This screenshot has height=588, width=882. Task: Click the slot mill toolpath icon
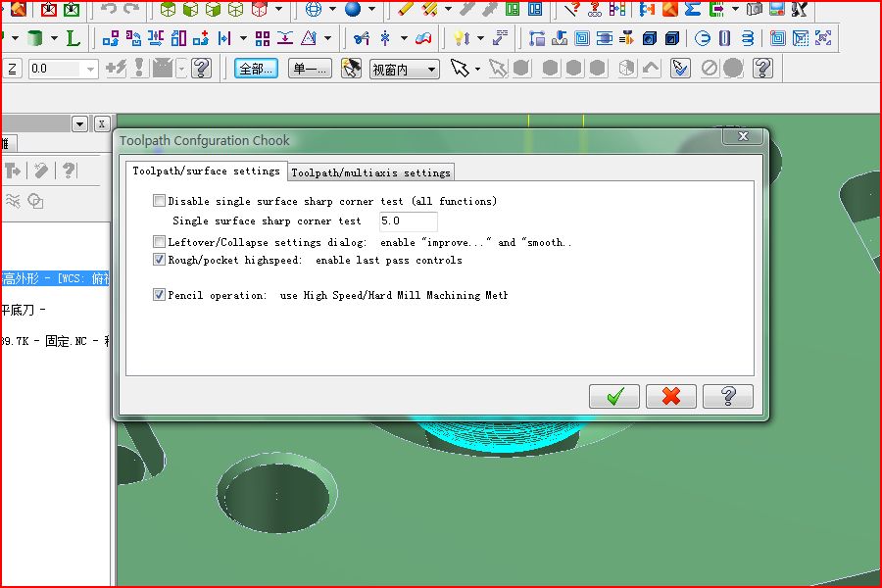click(724, 38)
